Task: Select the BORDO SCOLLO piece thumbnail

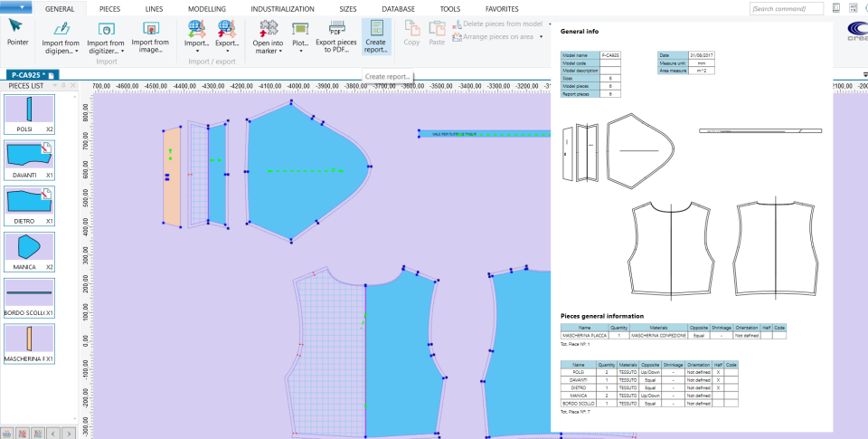Action: (x=29, y=298)
